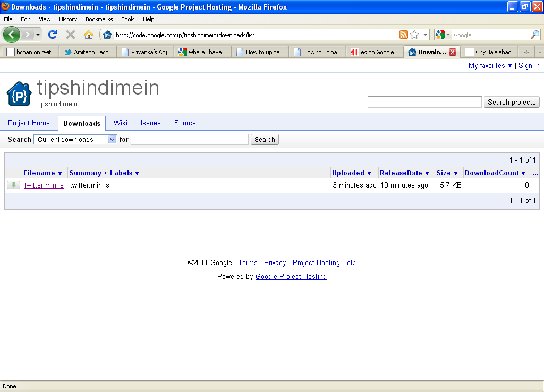Screen dimensions: 544x392
Task: Open the Privacy link in footer
Action: (x=275, y=262)
